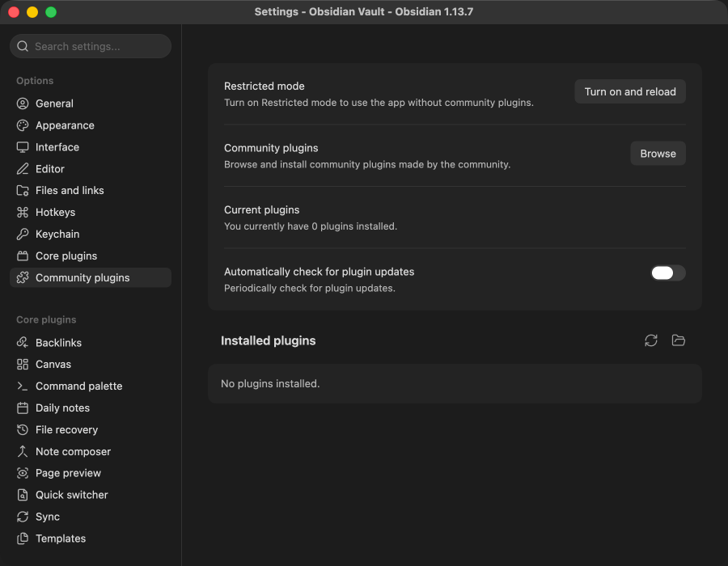Image resolution: width=728 pixels, height=566 pixels.
Task: Open Sync plugin settings
Action: (91, 517)
